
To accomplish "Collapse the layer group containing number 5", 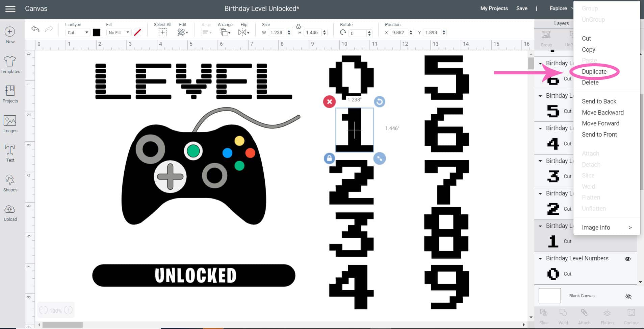I will click(540, 96).
